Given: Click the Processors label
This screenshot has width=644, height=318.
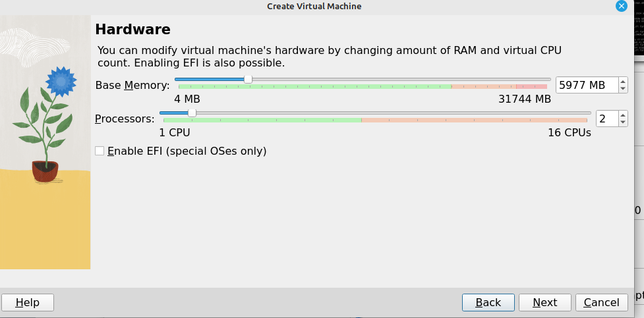Looking at the screenshot, I should [125, 119].
